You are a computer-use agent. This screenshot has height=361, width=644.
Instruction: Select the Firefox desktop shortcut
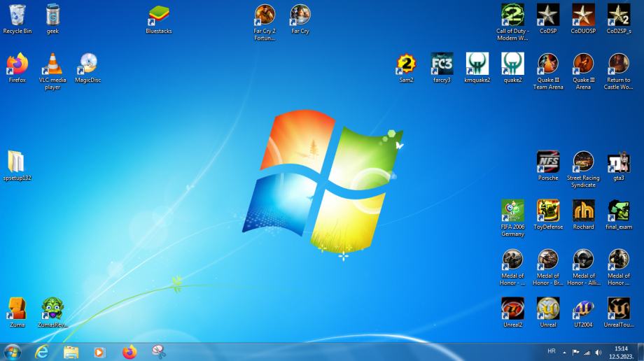pos(17,68)
